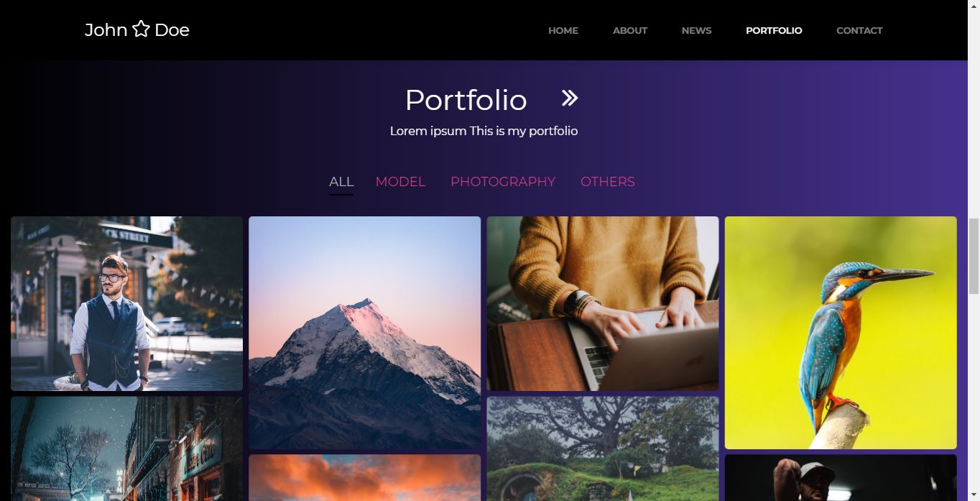This screenshot has height=501, width=980.
Task: Open the hobbit house landscape photo
Action: (x=603, y=449)
